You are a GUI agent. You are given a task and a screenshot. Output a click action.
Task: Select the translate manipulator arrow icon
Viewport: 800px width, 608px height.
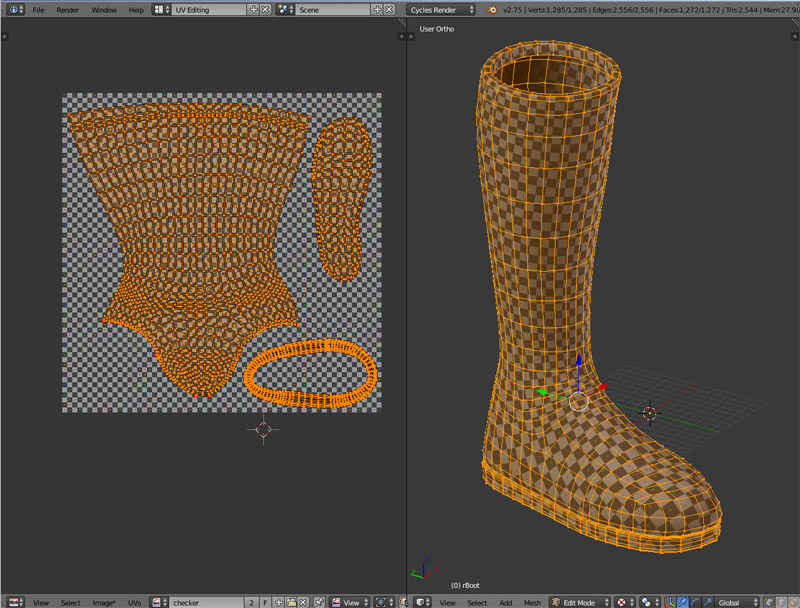[x=683, y=602]
